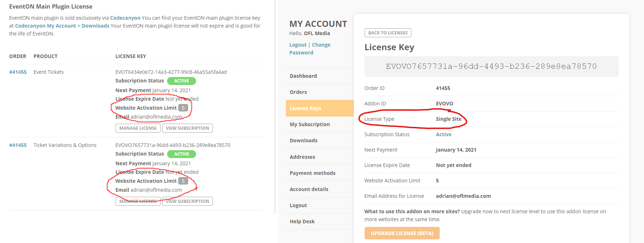Open Codecanyon My Account > Downloads link

pos(62,26)
